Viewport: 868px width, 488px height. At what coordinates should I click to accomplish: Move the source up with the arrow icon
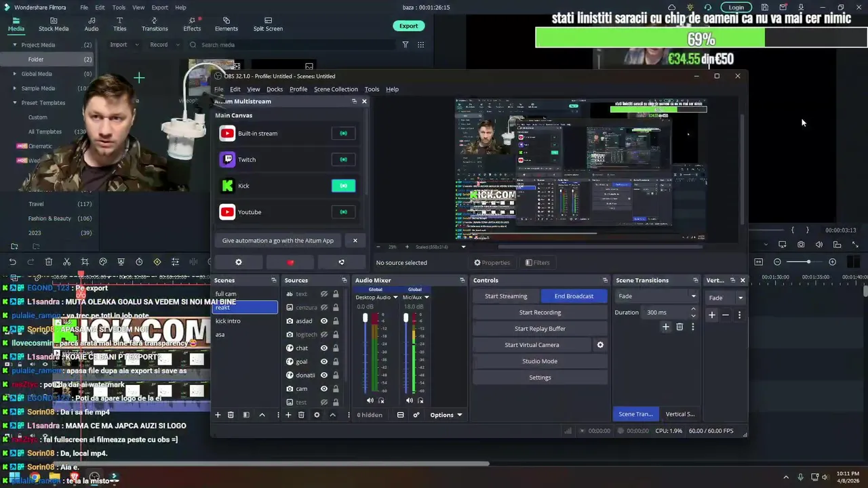(x=332, y=415)
